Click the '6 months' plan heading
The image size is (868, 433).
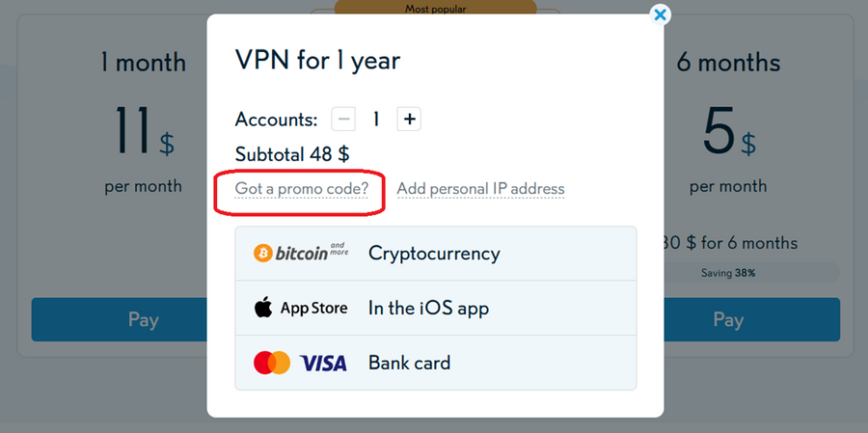click(x=728, y=64)
